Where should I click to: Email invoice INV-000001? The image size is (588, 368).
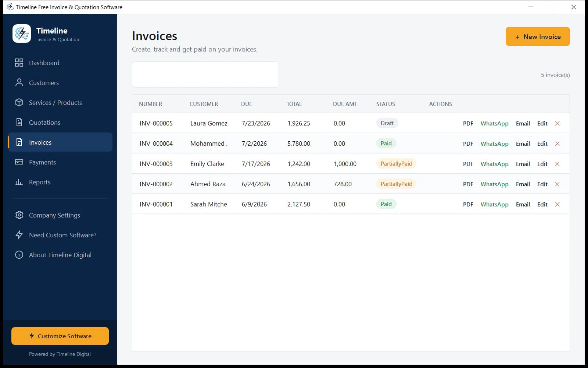click(523, 204)
